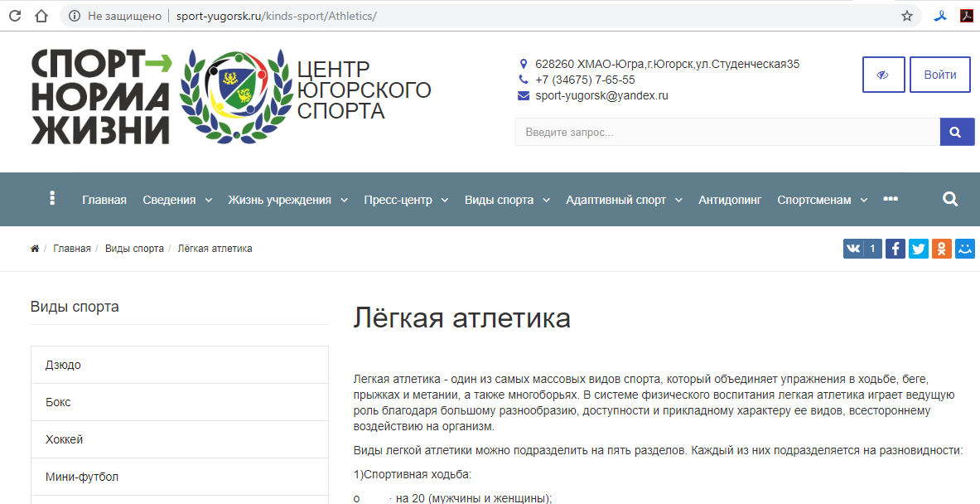Go to 'Главная' breadcrumb link
The width and height of the screenshot is (980, 504).
coord(72,249)
